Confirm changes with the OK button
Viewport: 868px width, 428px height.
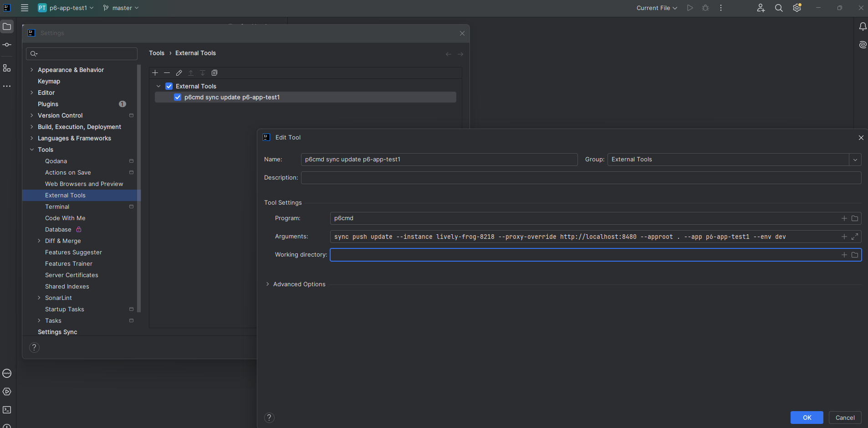pos(807,418)
